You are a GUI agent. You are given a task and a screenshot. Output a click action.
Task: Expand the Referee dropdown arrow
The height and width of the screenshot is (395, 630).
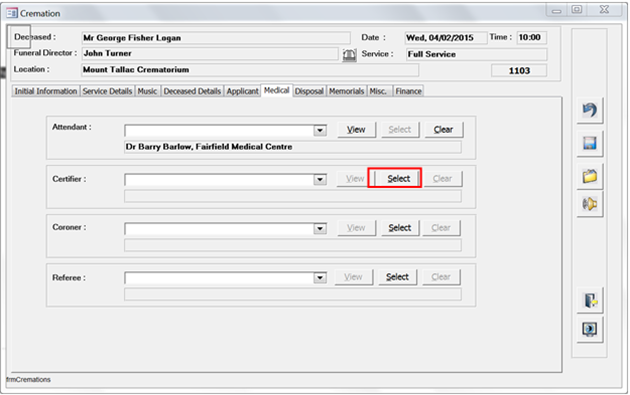point(320,277)
